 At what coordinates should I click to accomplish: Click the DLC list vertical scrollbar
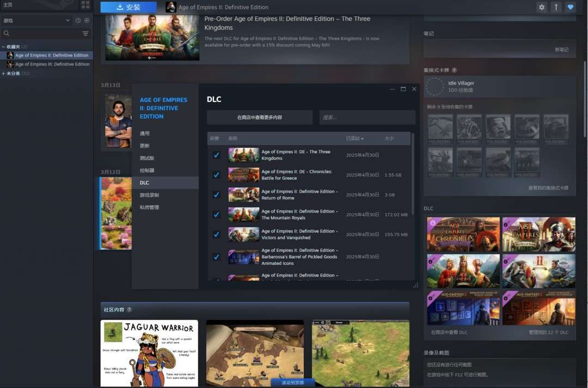pos(413,174)
